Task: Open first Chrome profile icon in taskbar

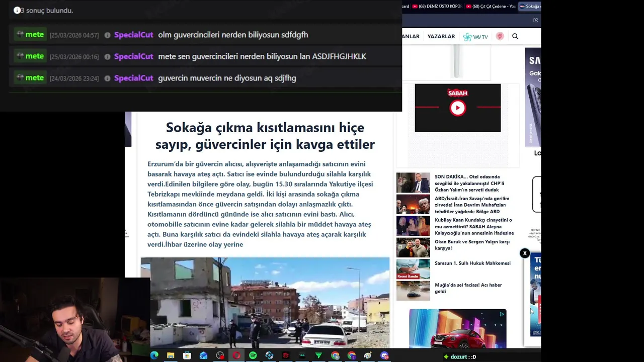Action: click(x=335, y=355)
